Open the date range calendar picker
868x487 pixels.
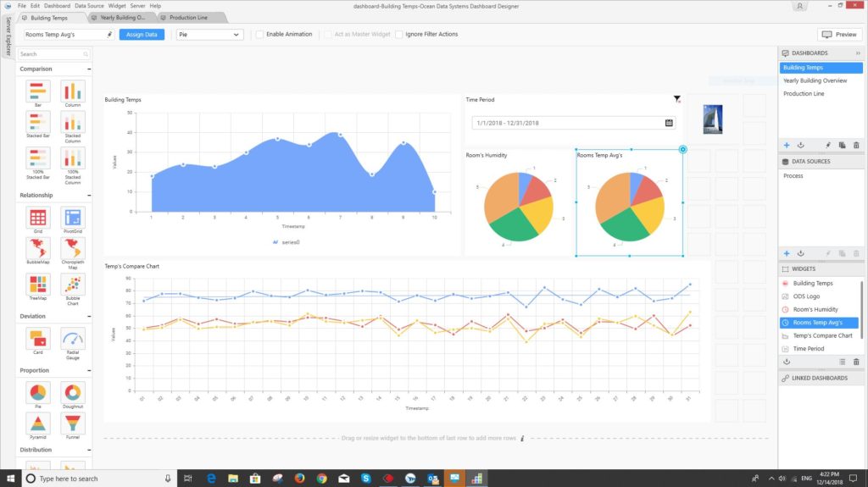pos(669,123)
